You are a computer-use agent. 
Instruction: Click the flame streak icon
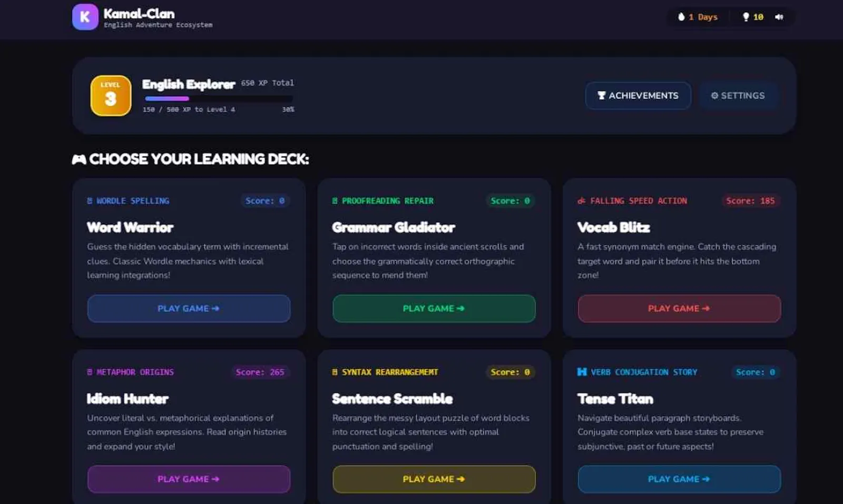coord(681,17)
